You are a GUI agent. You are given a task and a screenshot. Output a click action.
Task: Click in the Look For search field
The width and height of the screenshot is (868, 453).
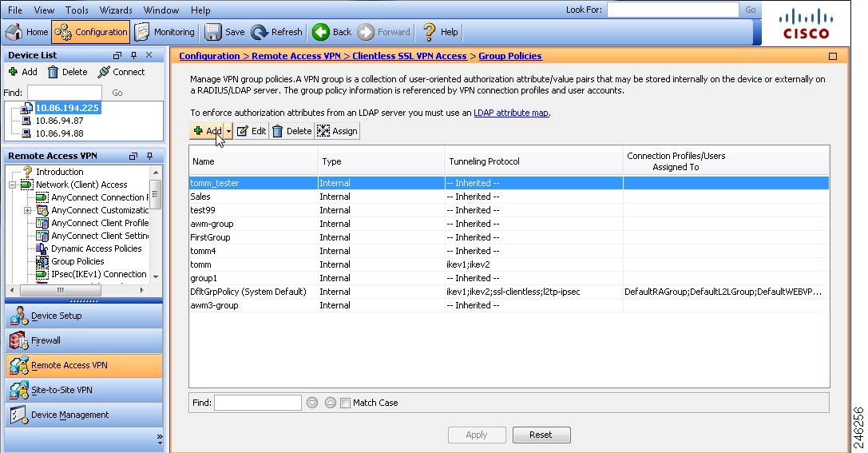(x=672, y=10)
